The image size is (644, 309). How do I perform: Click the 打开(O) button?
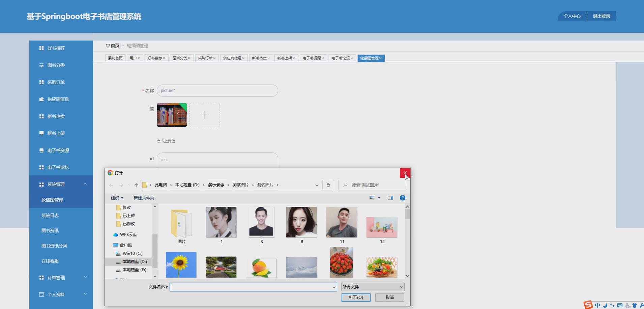pyautogui.click(x=356, y=298)
